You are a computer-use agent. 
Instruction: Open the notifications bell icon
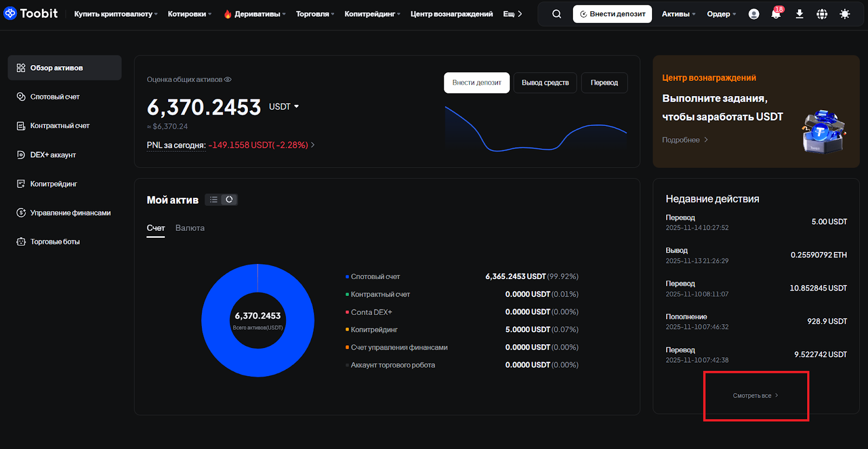[776, 14]
